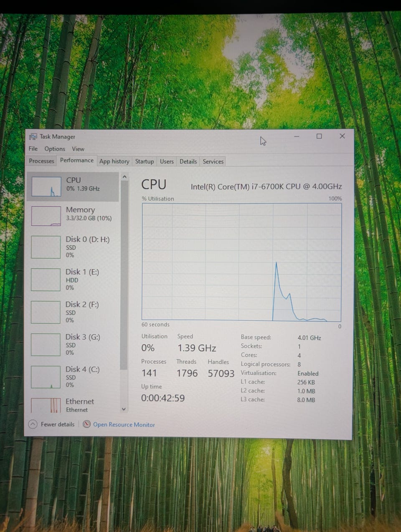Open the View menu
This screenshot has width=401, height=532.
coord(78,149)
